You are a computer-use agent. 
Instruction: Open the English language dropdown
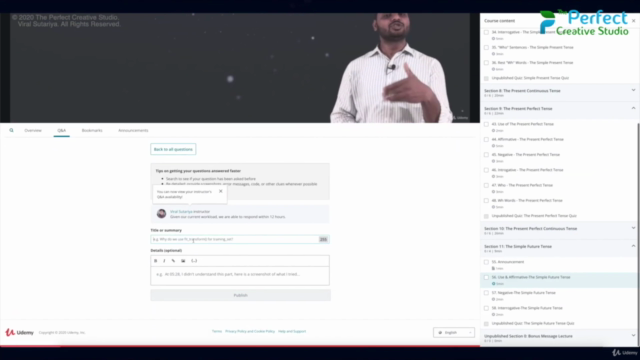pos(454,333)
